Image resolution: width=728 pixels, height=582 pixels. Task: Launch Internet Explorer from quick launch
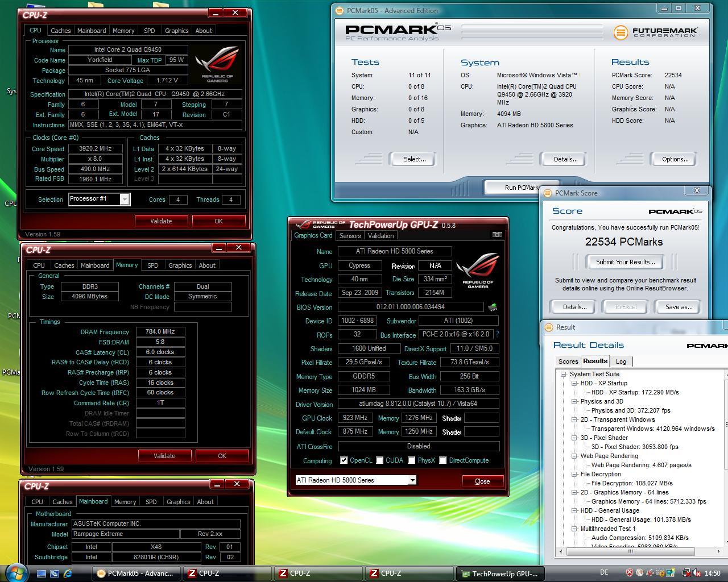[68, 573]
